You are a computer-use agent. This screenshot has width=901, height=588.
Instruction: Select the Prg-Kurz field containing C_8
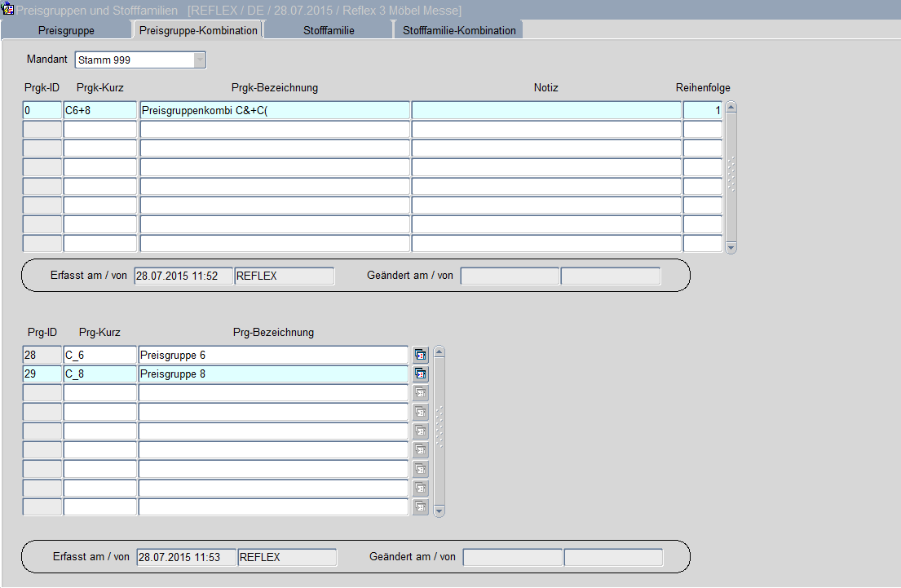tap(99, 374)
